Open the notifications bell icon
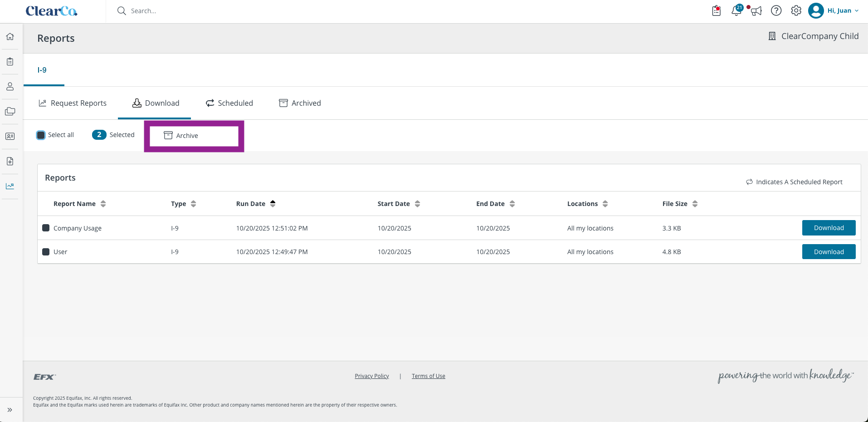The image size is (868, 422). pyautogui.click(x=736, y=10)
